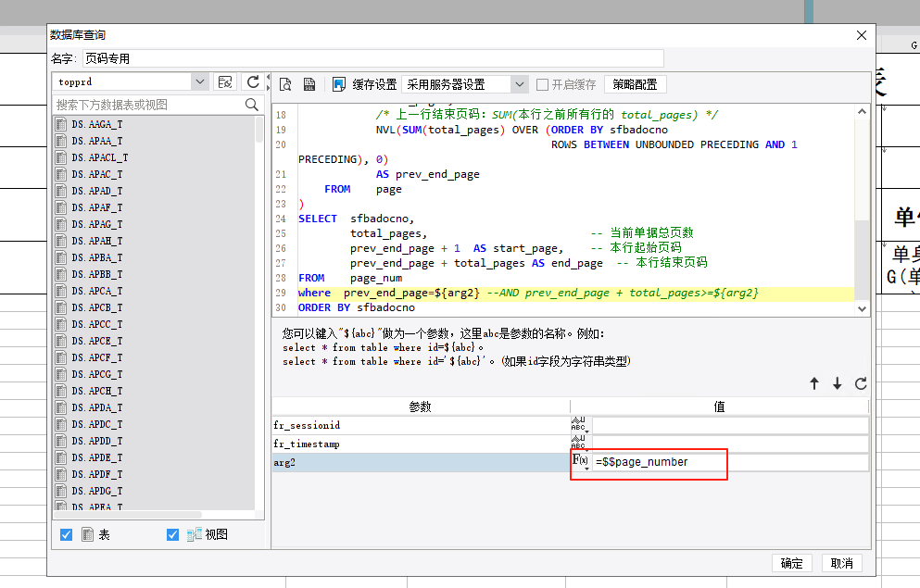Select the DS.APAH_T table
This screenshot has height=588, width=920.
tap(96, 241)
